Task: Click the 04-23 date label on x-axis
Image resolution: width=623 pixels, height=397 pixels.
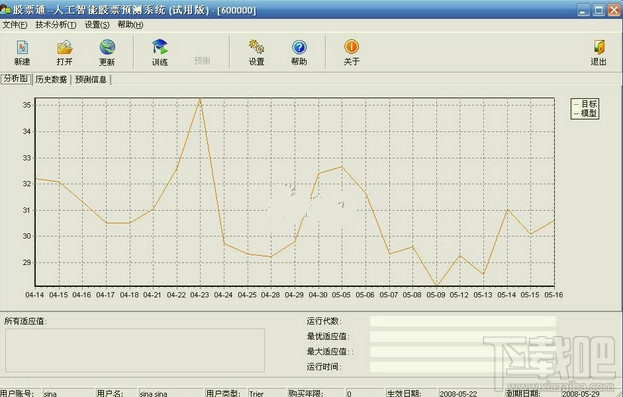Action: pyautogui.click(x=199, y=295)
